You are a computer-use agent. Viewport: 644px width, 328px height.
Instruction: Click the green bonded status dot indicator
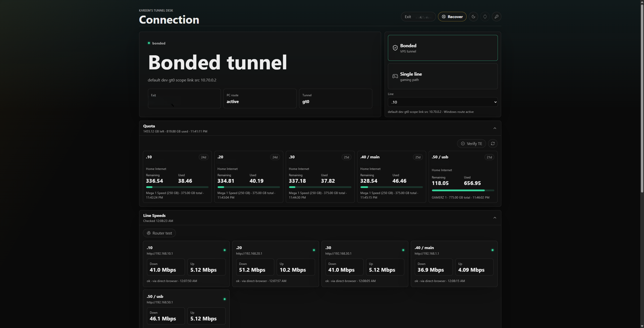point(149,43)
